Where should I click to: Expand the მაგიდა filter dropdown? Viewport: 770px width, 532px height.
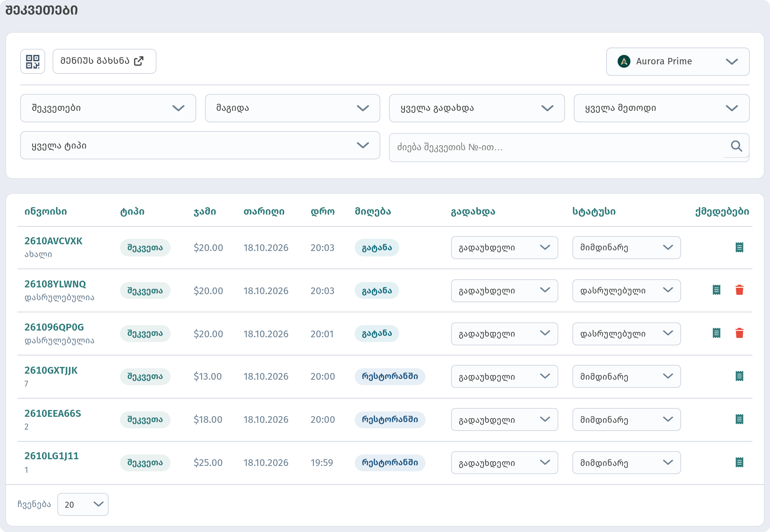coord(292,108)
